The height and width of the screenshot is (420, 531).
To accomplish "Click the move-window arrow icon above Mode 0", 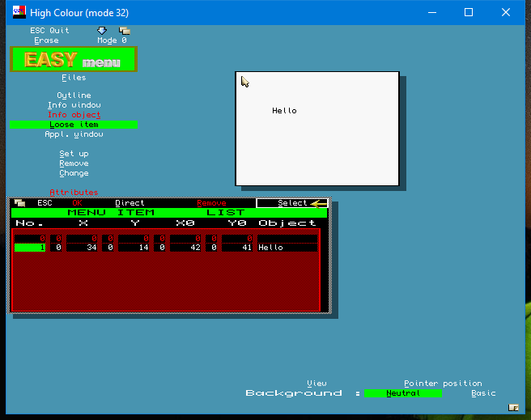I will (x=102, y=31).
